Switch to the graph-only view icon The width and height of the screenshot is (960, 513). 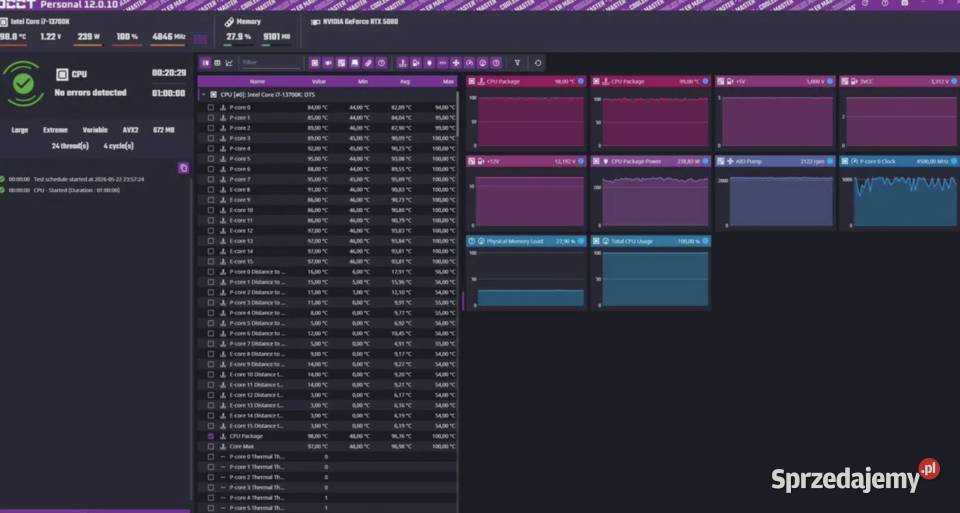(229, 62)
